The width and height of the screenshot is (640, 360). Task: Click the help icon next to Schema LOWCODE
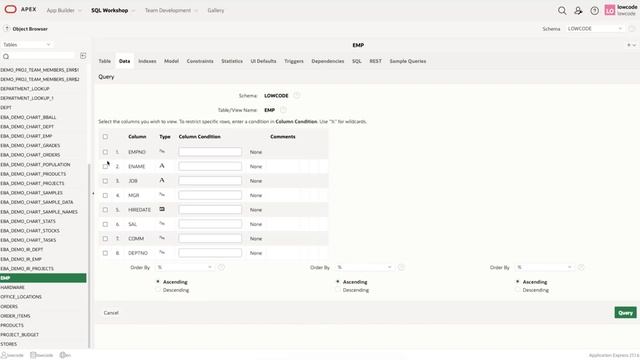point(297,96)
